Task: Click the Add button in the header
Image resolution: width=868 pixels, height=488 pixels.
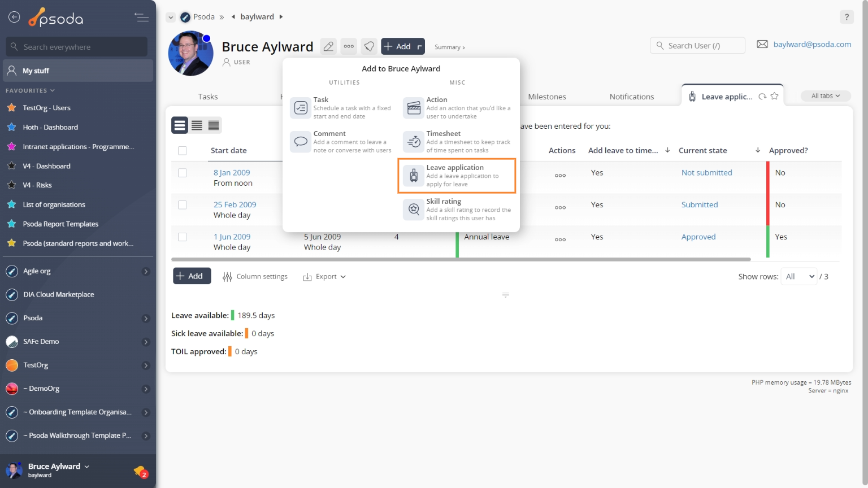Action: click(x=403, y=46)
